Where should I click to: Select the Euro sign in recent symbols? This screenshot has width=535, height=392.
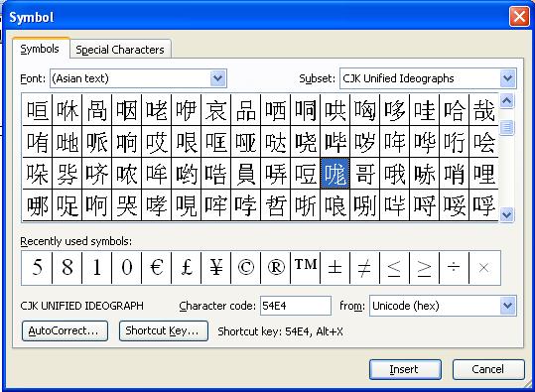pyautogui.click(x=156, y=268)
